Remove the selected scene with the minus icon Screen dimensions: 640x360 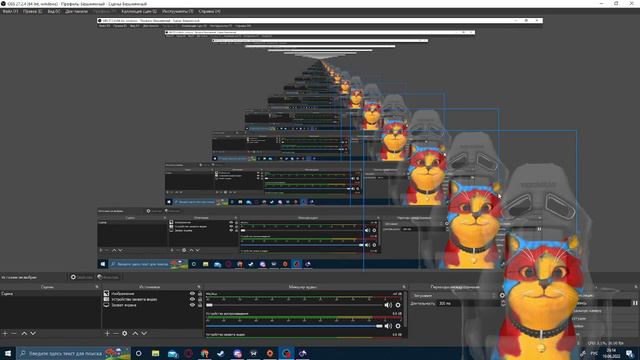14,333
